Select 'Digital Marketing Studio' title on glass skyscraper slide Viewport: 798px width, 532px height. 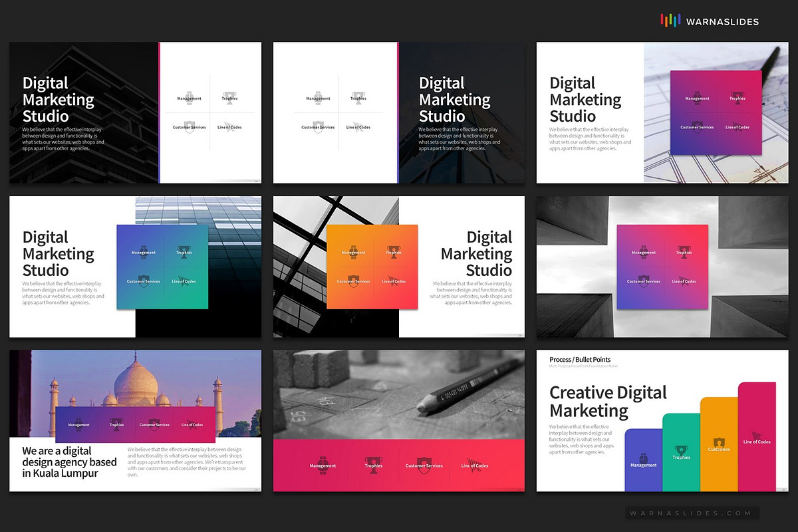point(59,253)
